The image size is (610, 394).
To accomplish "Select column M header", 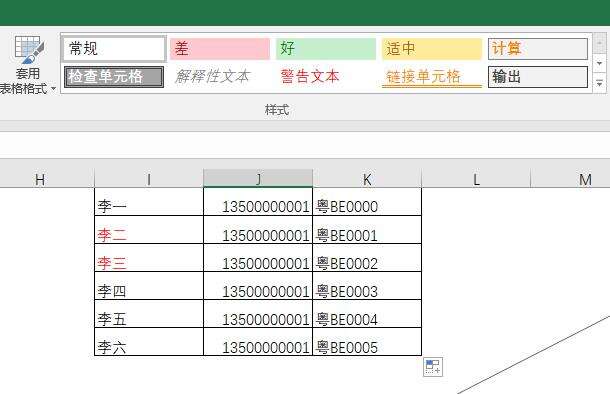I will click(570, 179).
